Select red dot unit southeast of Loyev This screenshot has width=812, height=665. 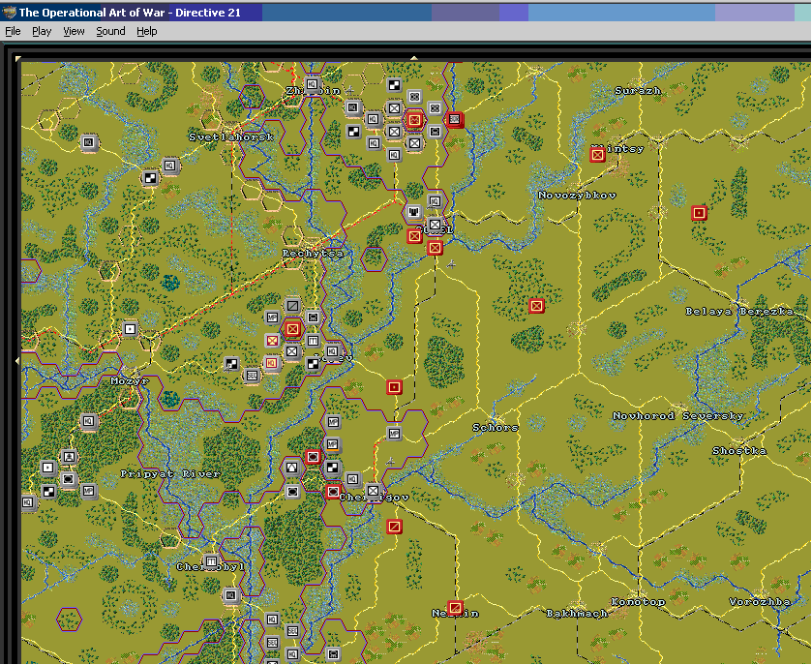(395, 387)
